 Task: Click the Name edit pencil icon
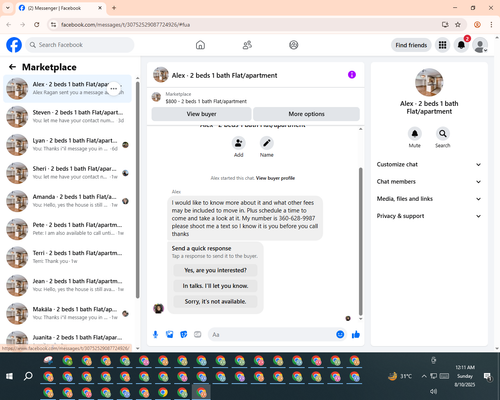tap(267, 143)
